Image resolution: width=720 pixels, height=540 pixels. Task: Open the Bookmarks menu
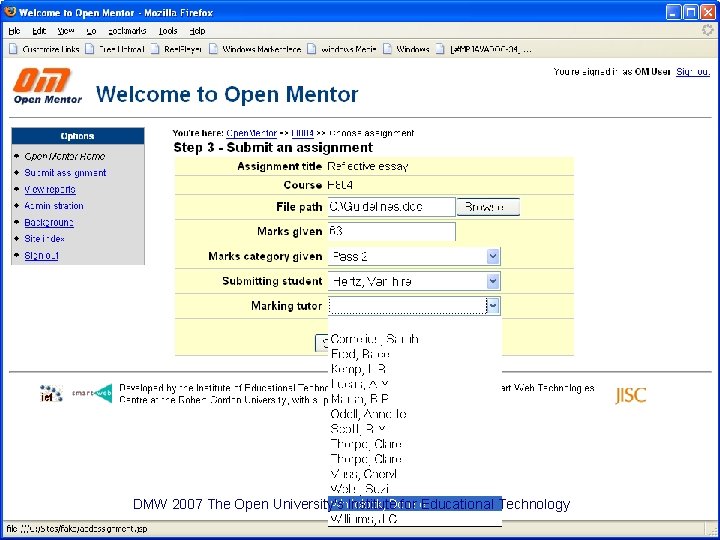[x=127, y=31]
